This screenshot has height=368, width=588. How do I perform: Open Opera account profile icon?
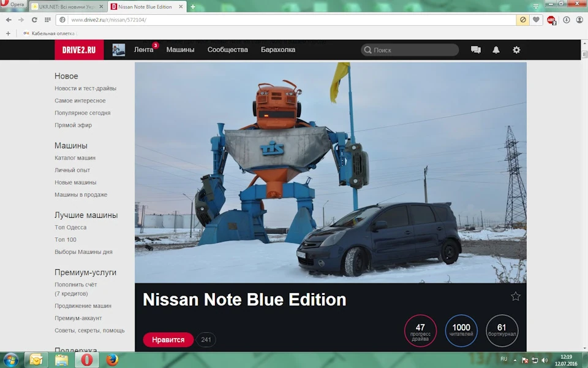(579, 20)
